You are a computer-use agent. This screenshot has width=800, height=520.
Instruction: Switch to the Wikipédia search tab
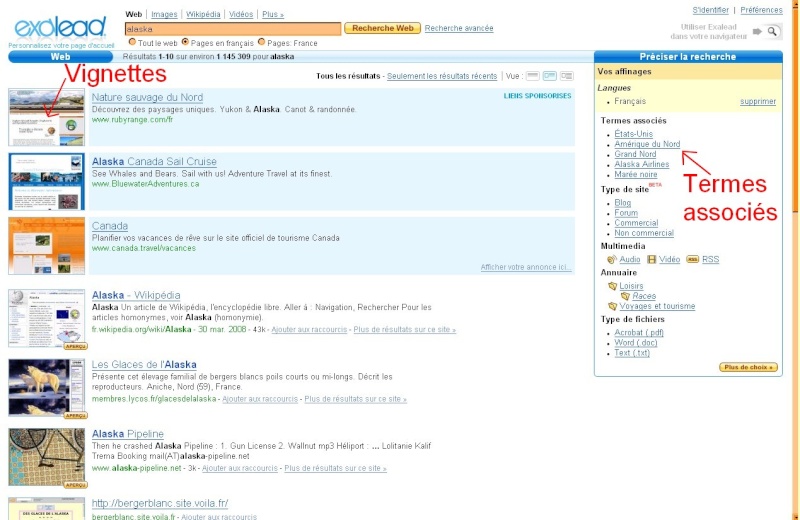click(203, 14)
